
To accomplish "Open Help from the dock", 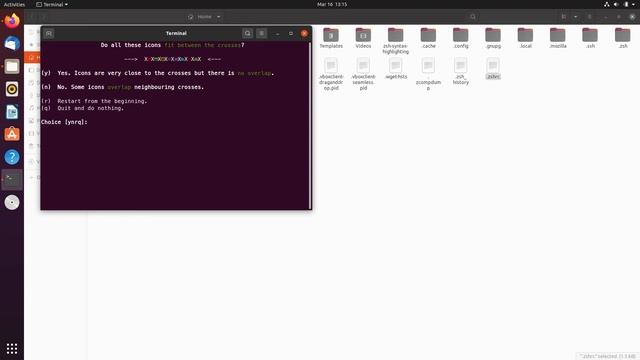I will tap(12, 157).
